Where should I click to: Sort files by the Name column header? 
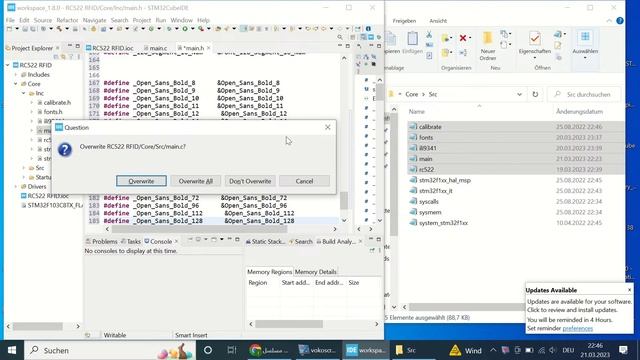click(x=417, y=111)
